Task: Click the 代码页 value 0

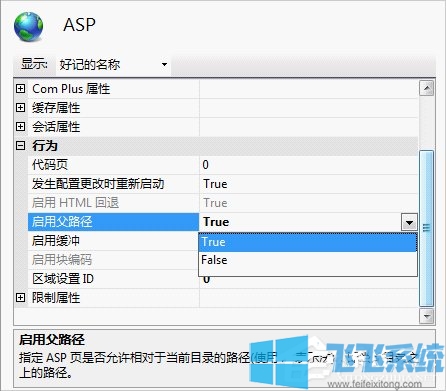Action: pyautogui.click(x=205, y=165)
